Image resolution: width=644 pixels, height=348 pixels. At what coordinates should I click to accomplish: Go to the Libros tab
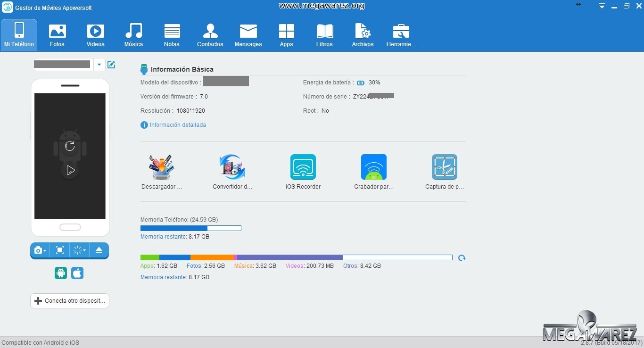pos(324,34)
